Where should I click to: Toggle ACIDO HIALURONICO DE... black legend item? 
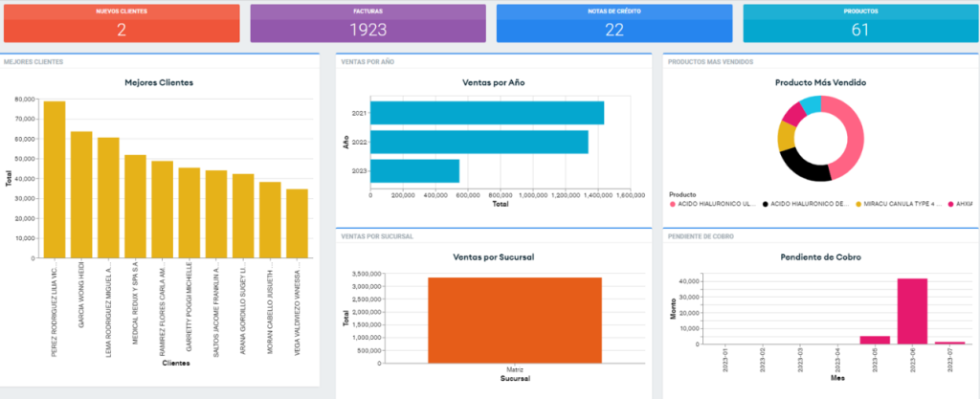click(810, 204)
